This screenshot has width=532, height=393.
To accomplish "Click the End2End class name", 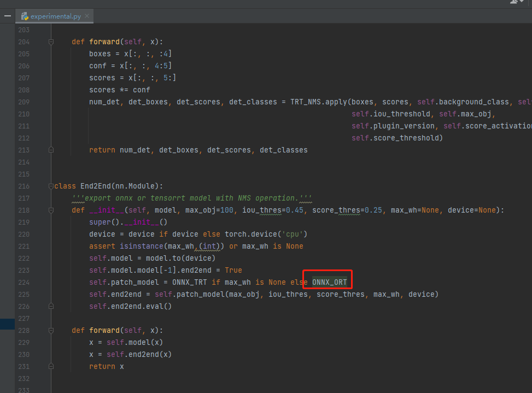I will (95, 186).
